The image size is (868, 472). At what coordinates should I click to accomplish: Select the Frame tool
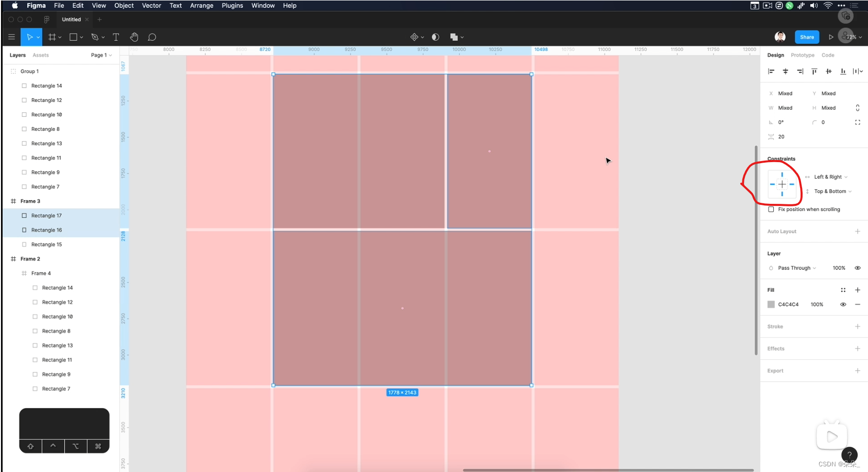pos(53,37)
